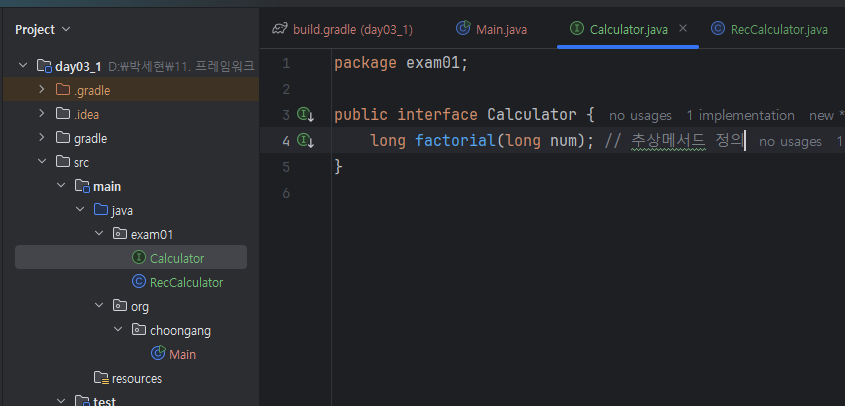This screenshot has width=845, height=406.
Task: Click the RecCalculator class icon in project tree
Action: 139,282
